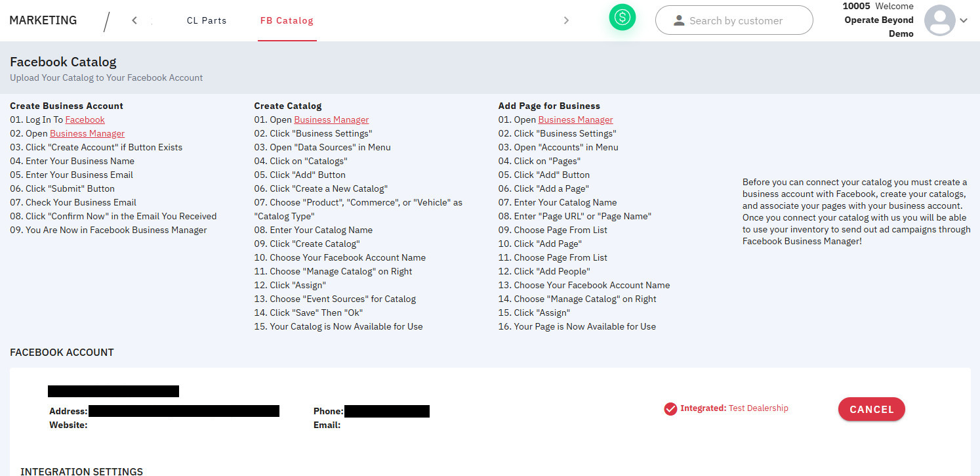This screenshot has height=476, width=980.
Task: Open Business Manager link under Add Page for Business
Action: point(575,119)
